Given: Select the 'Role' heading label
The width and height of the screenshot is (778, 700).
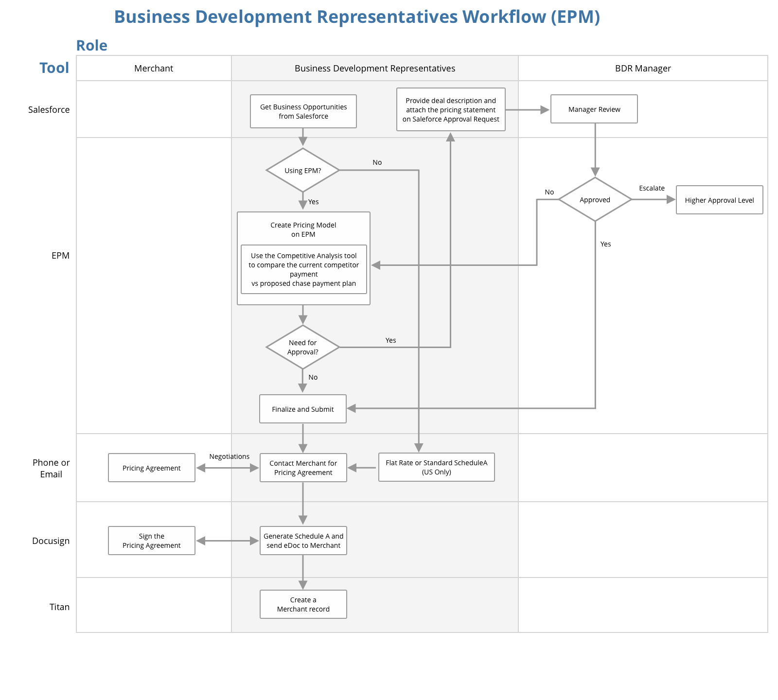Looking at the screenshot, I should [x=91, y=45].
